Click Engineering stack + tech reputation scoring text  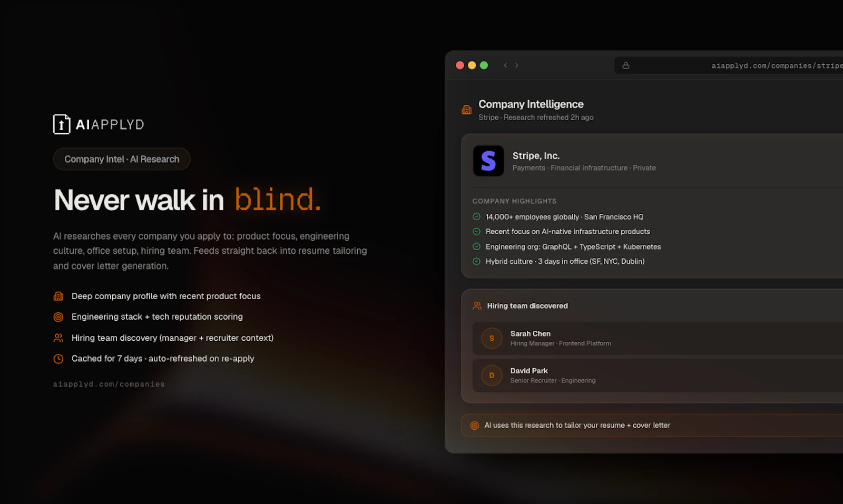click(x=157, y=317)
